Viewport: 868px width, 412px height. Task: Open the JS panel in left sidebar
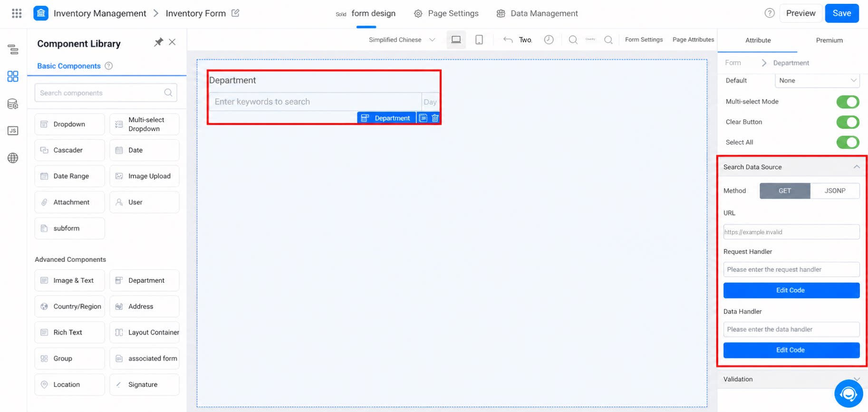[x=13, y=131]
